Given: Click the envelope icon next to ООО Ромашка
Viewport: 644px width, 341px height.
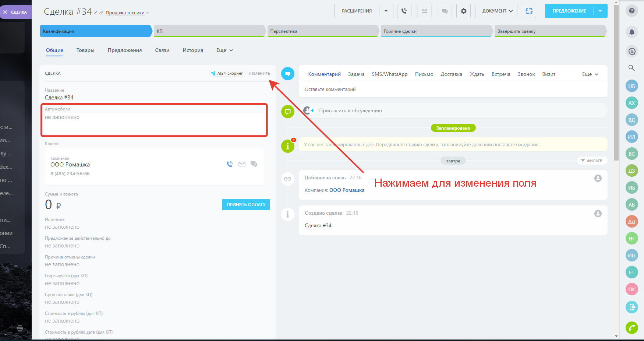Looking at the screenshot, I should point(242,164).
